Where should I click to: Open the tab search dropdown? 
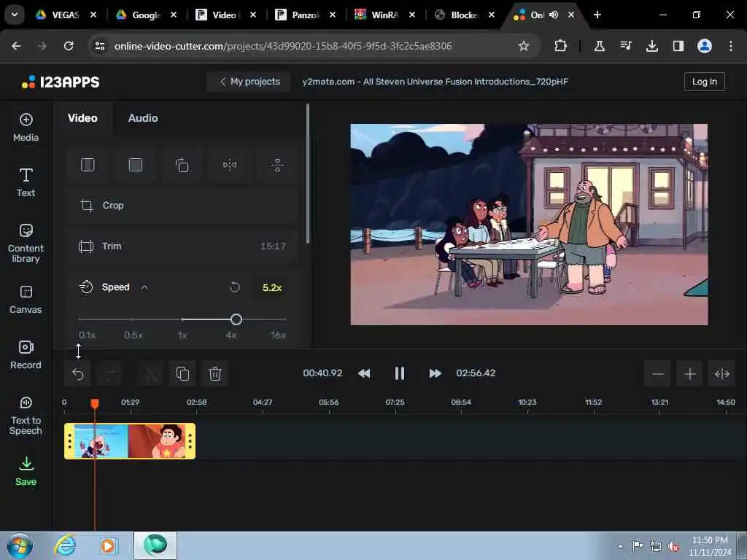tap(15, 15)
